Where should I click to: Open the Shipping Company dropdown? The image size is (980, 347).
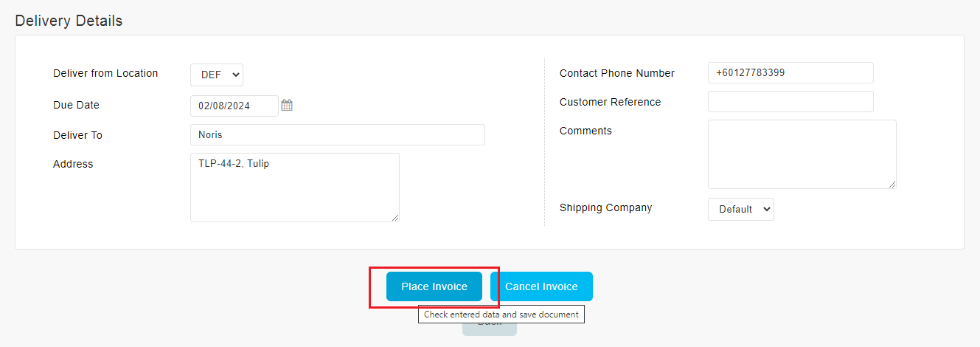pyautogui.click(x=741, y=209)
